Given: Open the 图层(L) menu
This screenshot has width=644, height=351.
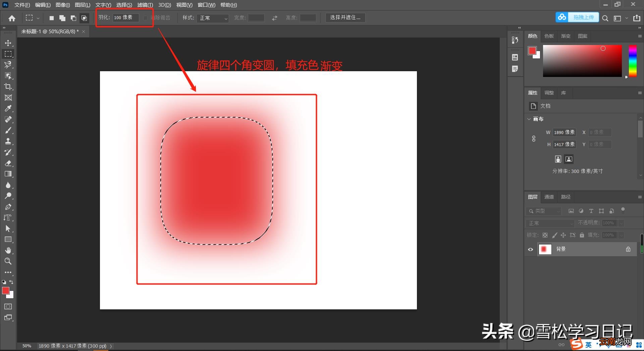Looking at the screenshot, I should coord(83,5).
